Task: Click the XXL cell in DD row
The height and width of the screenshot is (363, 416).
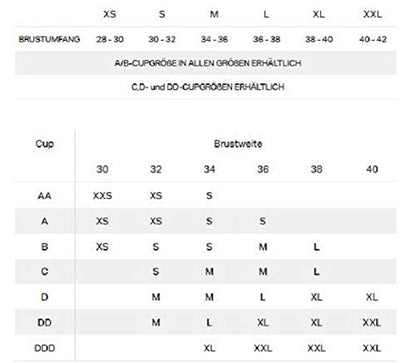Action: (x=372, y=322)
